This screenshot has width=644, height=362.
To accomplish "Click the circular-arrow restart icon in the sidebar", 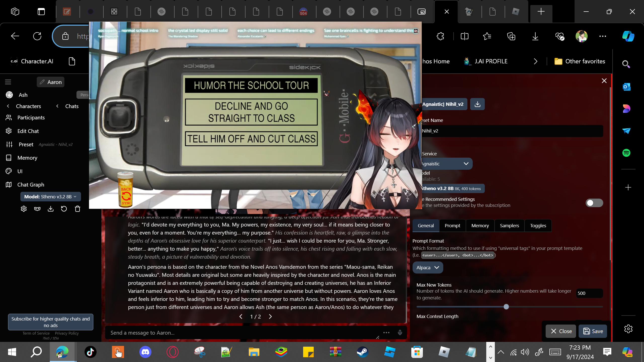I will point(64,209).
